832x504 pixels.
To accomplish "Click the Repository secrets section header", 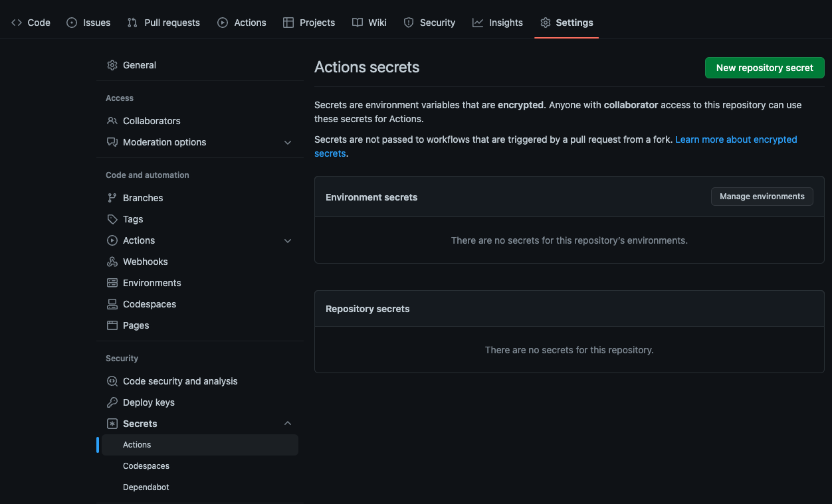I will 367,309.
